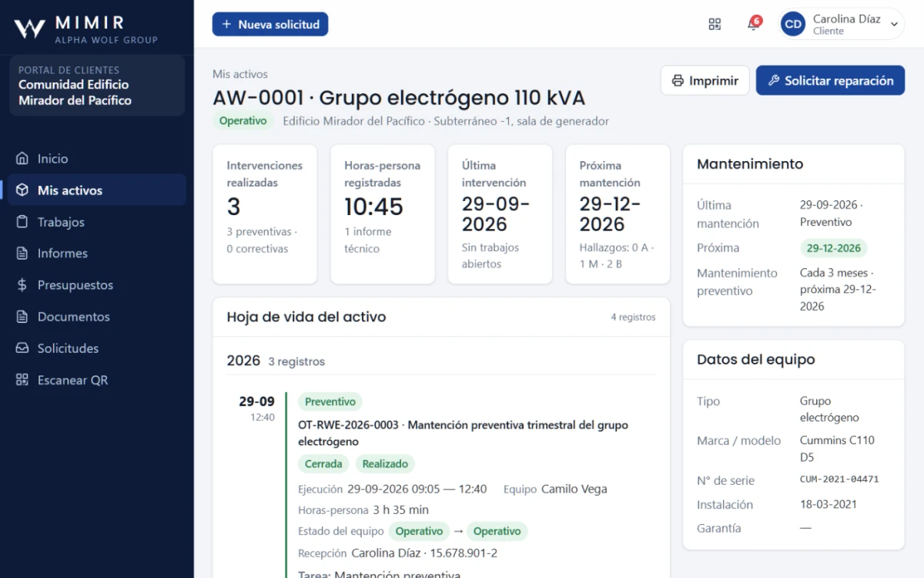The image size is (924, 578).
Task: Go to Inicio in sidebar
Action: [97, 159]
